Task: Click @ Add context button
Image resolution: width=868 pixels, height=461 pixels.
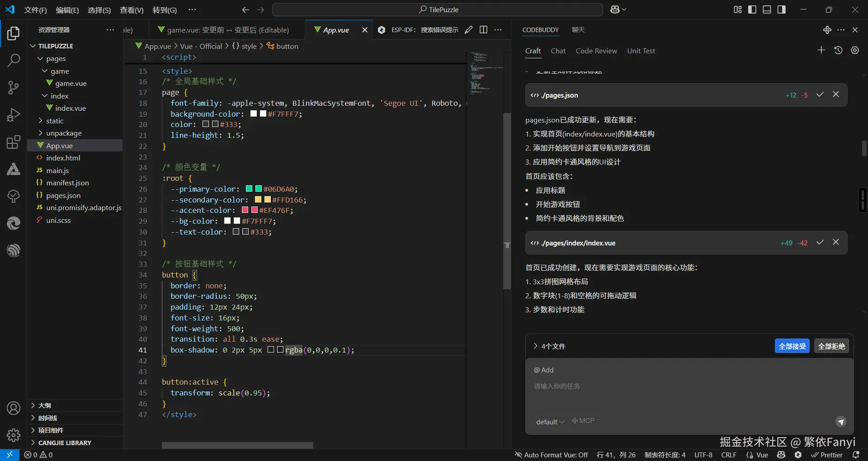Action: (543, 370)
